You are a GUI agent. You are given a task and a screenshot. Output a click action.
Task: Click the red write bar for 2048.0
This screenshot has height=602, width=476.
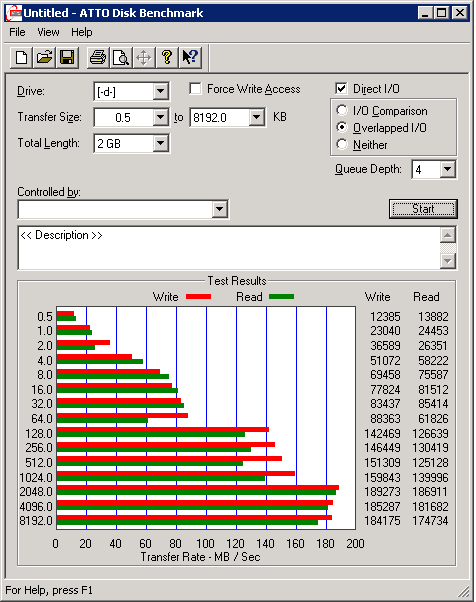[x=198, y=488]
